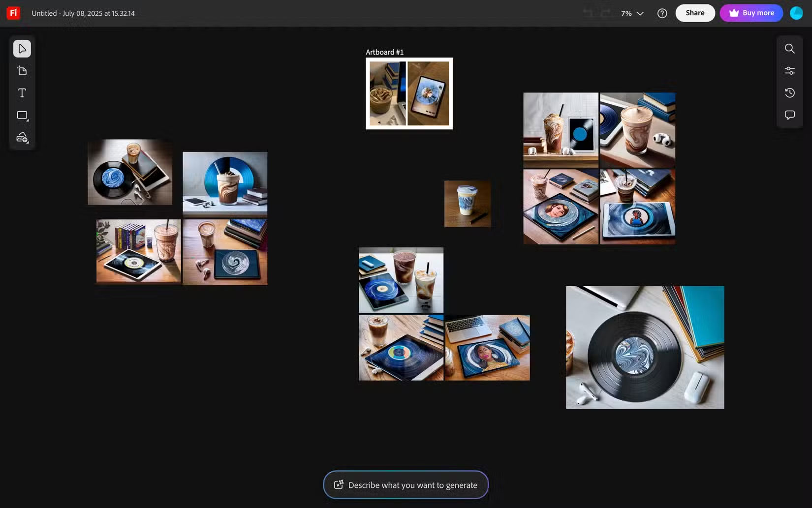Activate the Search tool on right sidebar

[789, 49]
